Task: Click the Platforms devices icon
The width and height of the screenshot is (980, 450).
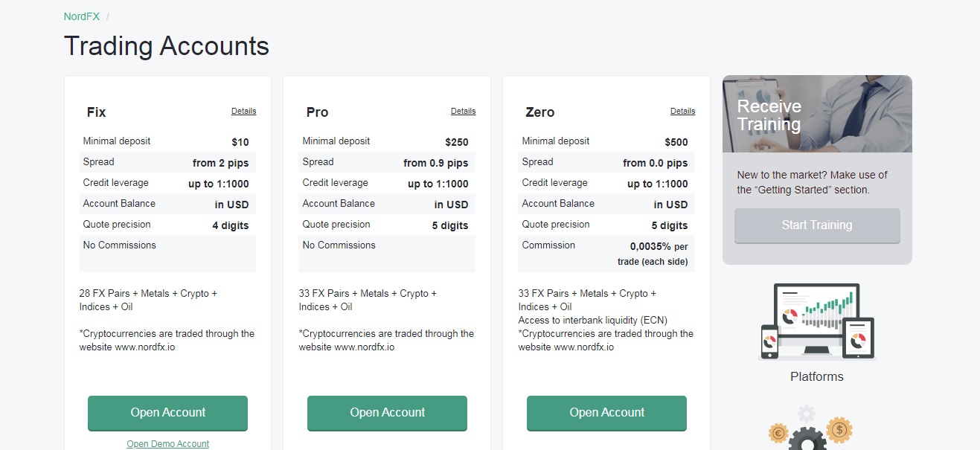Action: (x=816, y=322)
